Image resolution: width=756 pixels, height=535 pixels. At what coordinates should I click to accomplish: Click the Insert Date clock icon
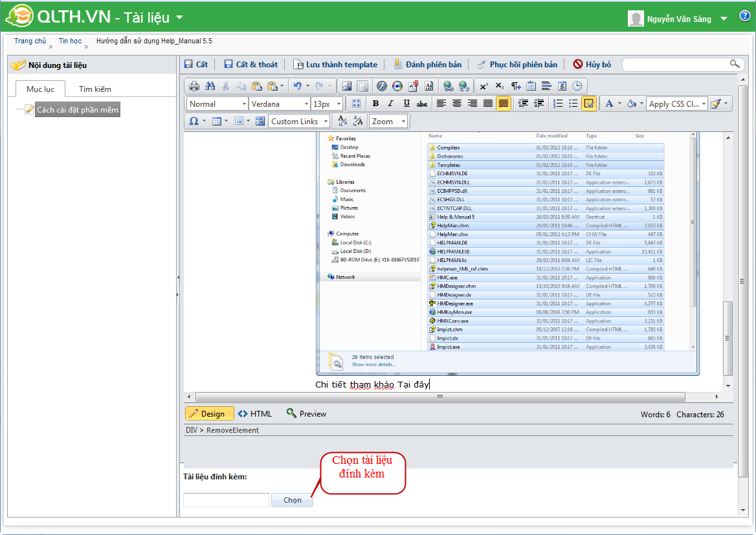pos(577,86)
